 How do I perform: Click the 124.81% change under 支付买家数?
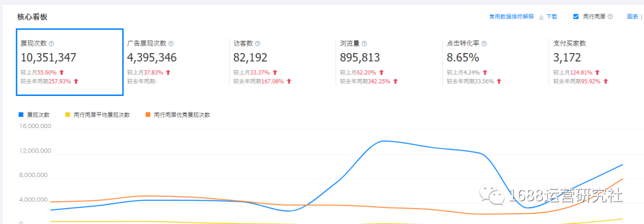pyautogui.click(x=581, y=73)
